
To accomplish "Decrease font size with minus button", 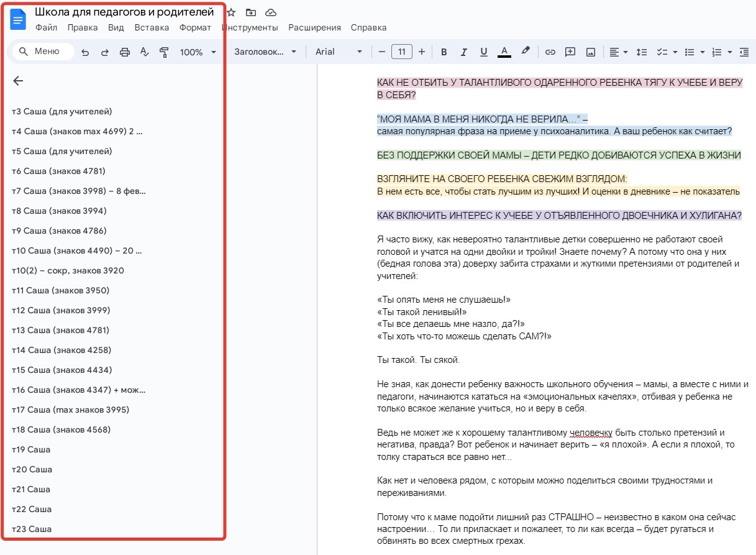I will point(381,52).
